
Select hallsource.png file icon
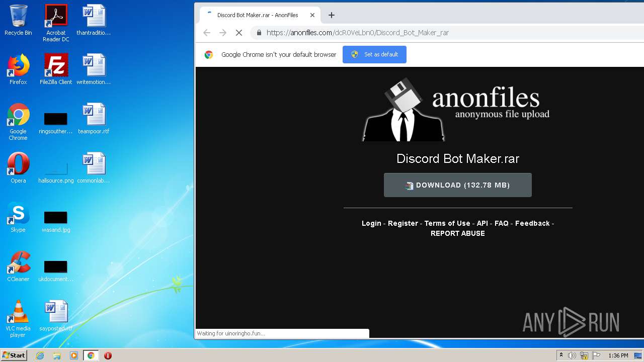(56, 171)
